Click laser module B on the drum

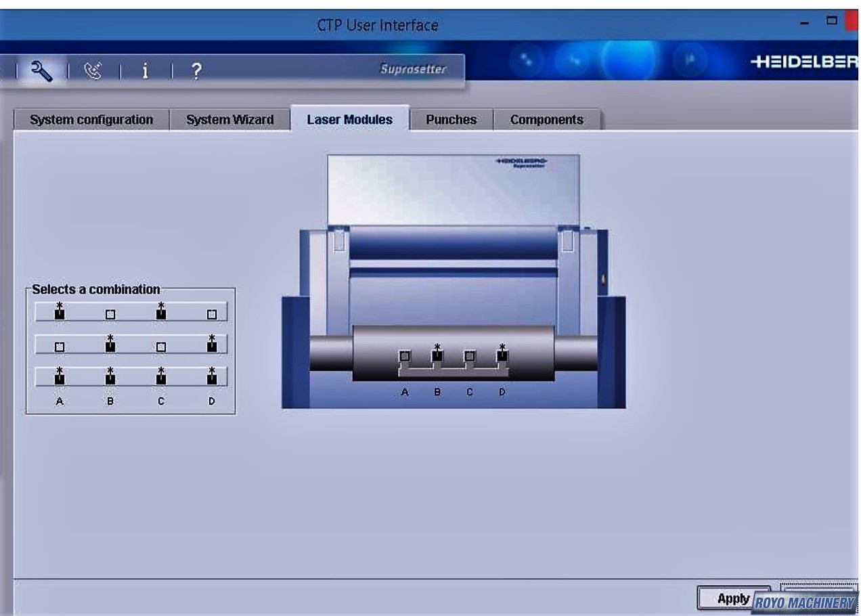[437, 355]
